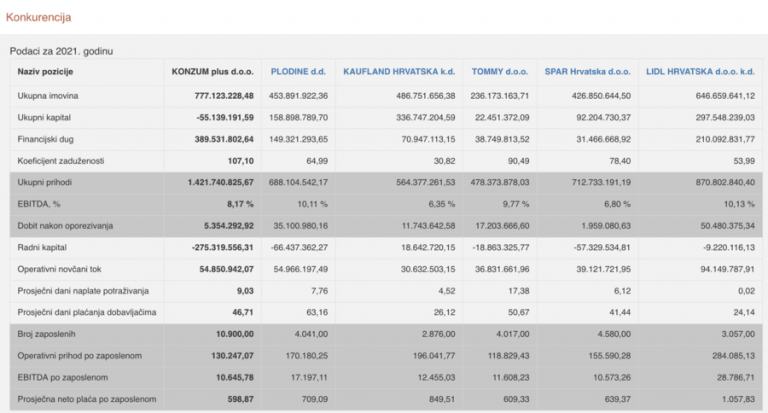
Task: Click the TOMMY d.o.o. column link
Action: point(499,72)
